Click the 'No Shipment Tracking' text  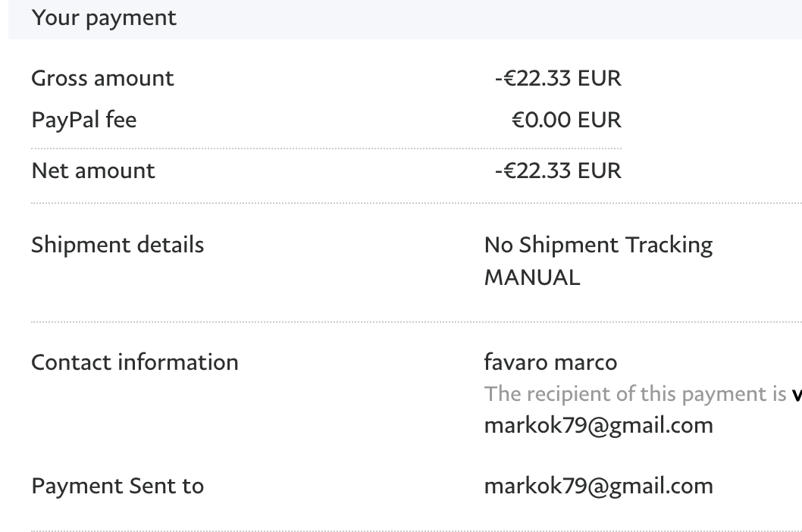point(598,245)
